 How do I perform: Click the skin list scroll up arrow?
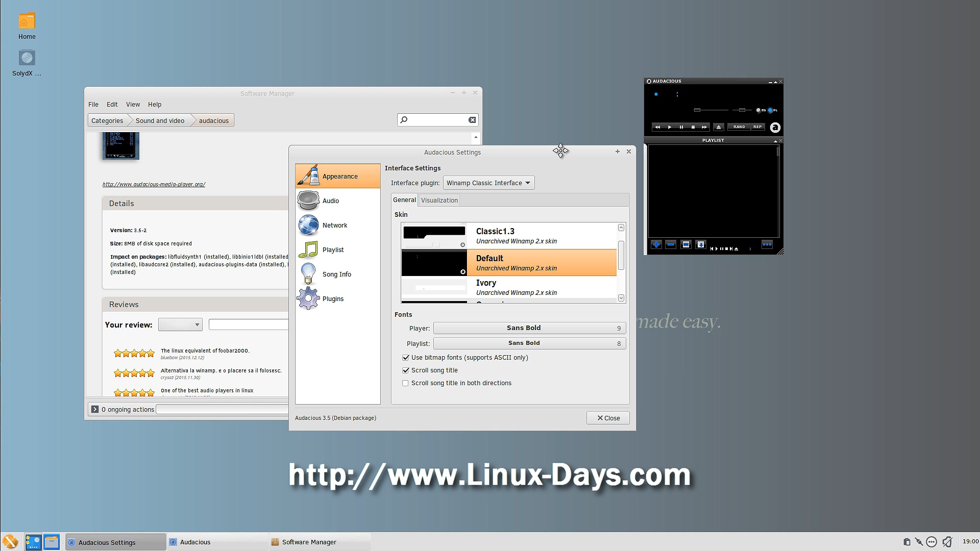[x=621, y=228]
